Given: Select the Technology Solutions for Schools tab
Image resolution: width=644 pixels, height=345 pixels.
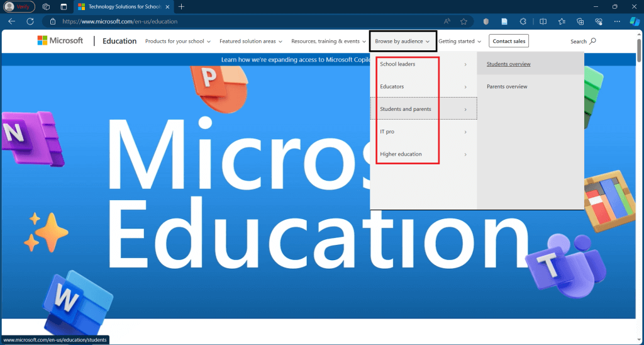Looking at the screenshot, I should point(123,6).
